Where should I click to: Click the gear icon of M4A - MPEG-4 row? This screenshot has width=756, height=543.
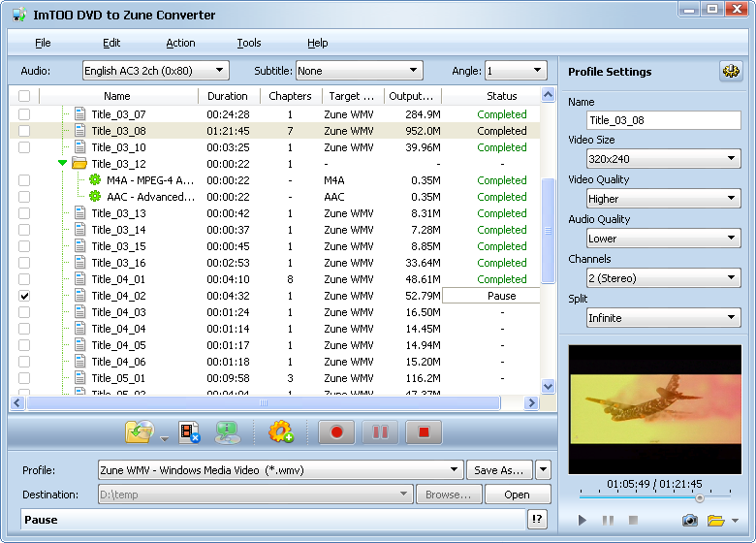click(95, 180)
